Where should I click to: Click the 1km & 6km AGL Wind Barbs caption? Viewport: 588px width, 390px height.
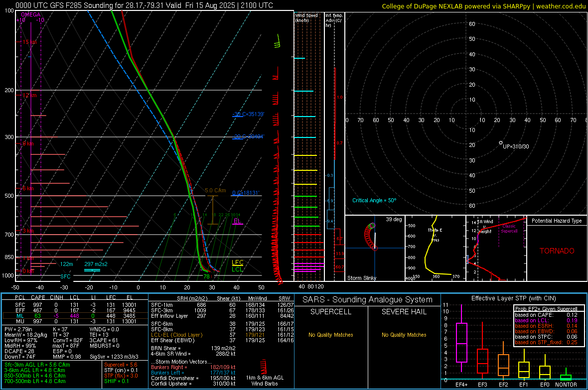[x=265, y=381]
